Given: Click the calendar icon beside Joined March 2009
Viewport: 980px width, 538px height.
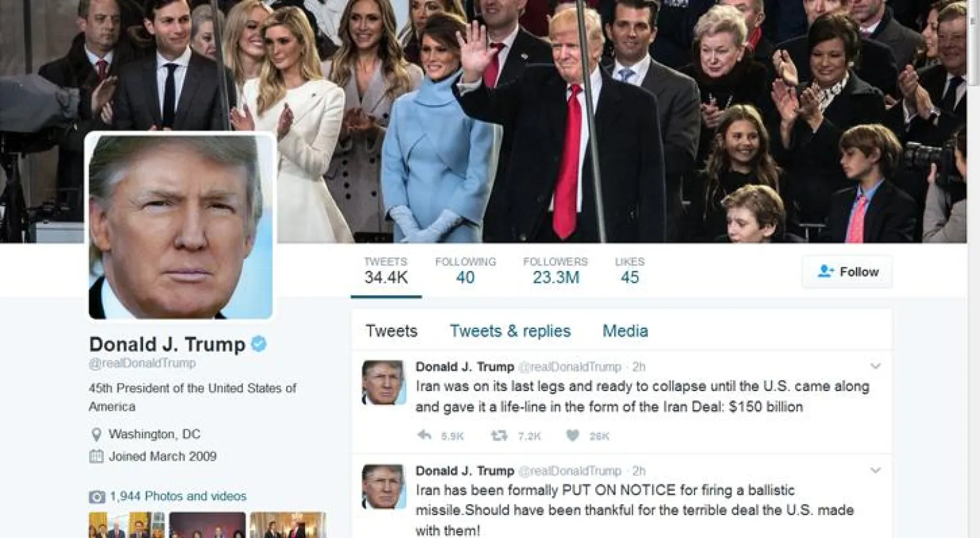Looking at the screenshot, I should point(96,456).
